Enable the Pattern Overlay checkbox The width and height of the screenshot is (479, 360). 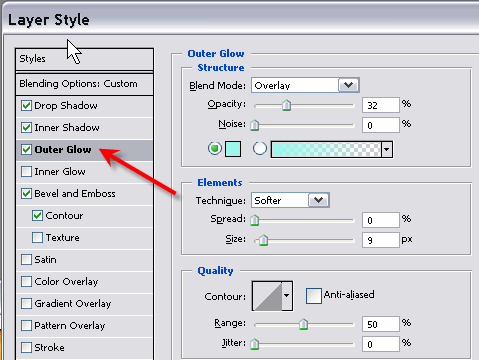26,326
